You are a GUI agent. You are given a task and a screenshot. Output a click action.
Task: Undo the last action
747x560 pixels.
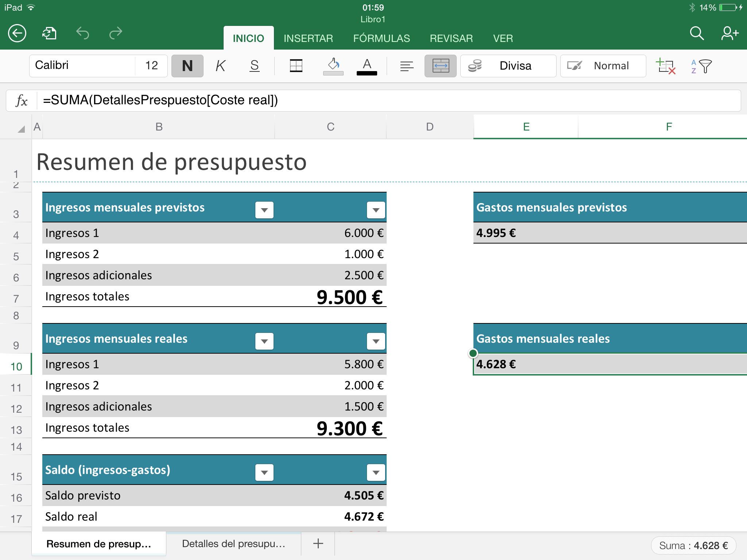tap(82, 34)
